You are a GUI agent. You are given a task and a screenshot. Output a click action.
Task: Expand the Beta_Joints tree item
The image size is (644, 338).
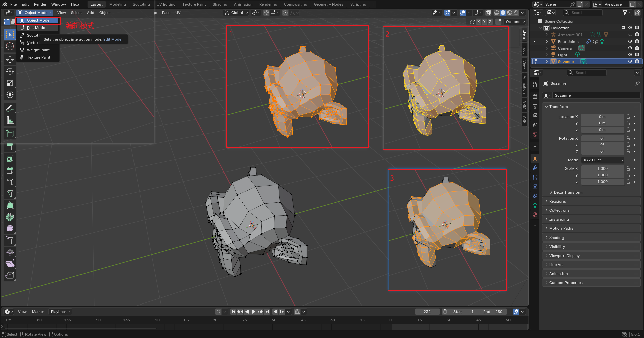(x=547, y=42)
